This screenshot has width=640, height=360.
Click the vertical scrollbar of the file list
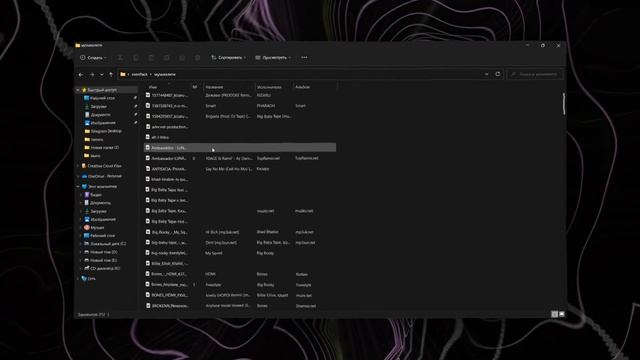[564, 104]
